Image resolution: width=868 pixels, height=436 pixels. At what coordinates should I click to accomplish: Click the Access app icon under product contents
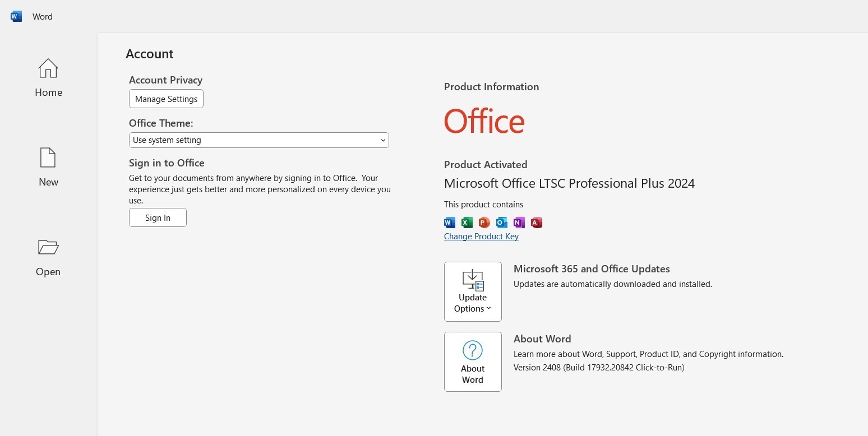pos(537,222)
